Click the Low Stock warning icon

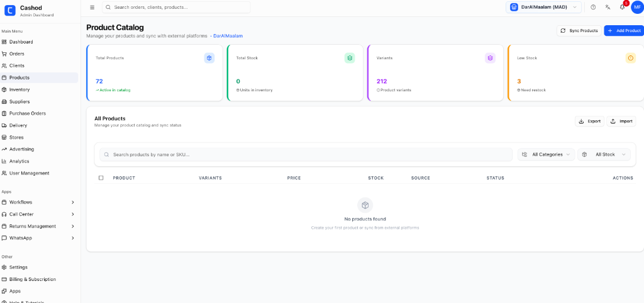630,58
